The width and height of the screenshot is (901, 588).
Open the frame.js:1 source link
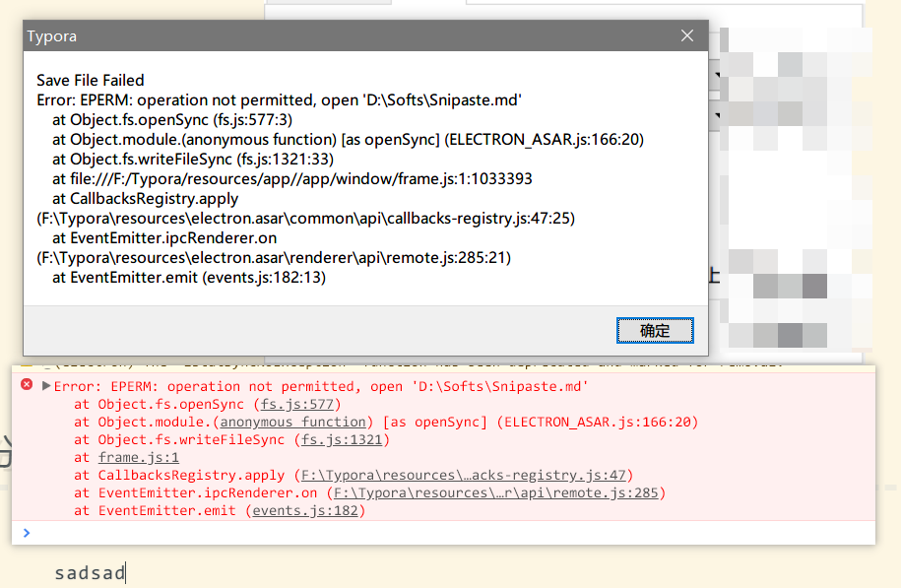(138, 457)
